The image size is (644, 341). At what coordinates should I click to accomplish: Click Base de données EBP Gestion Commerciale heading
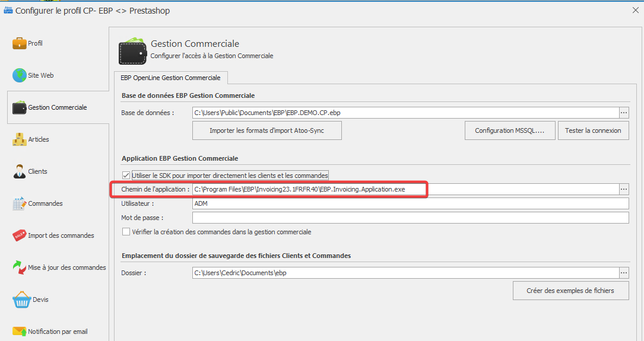188,95
